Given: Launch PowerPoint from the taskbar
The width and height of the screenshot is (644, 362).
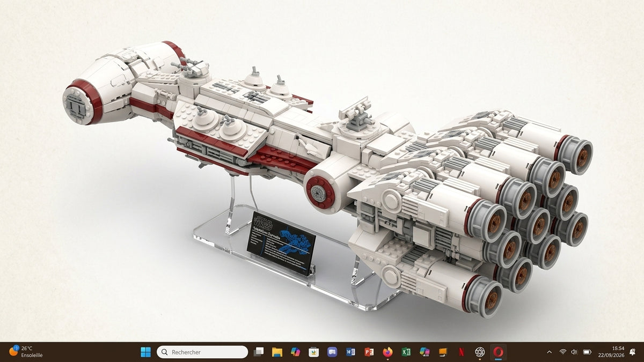Looking at the screenshot, I should (x=369, y=352).
